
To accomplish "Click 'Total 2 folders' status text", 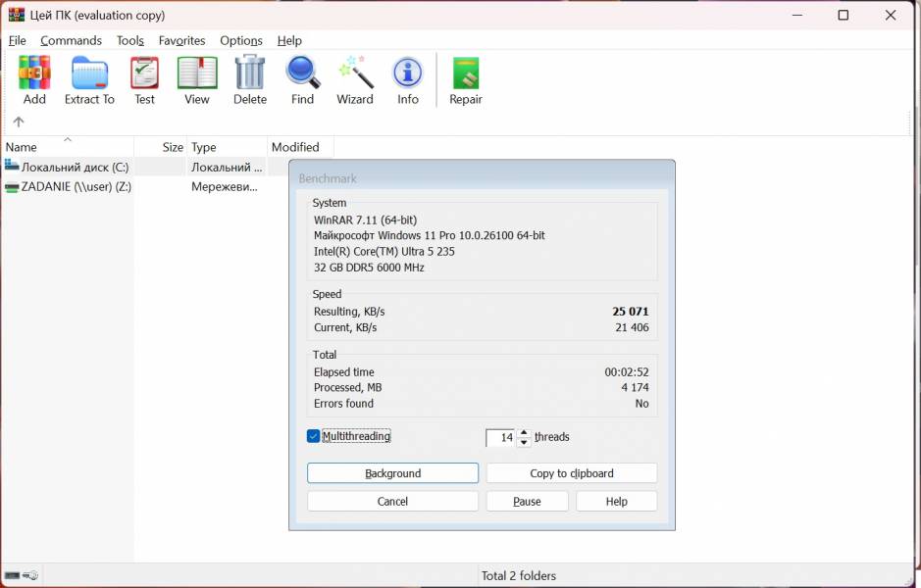I will 519,575.
